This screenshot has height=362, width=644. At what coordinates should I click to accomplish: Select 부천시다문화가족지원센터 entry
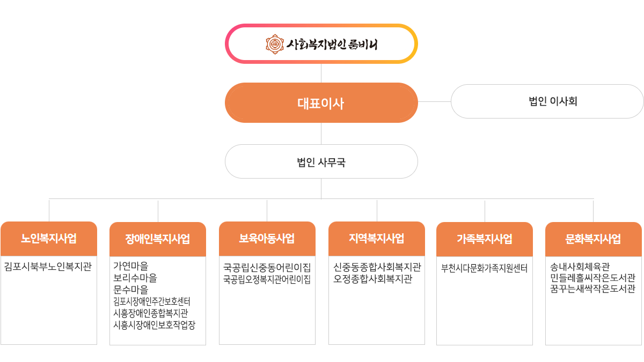(x=485, y=268)
